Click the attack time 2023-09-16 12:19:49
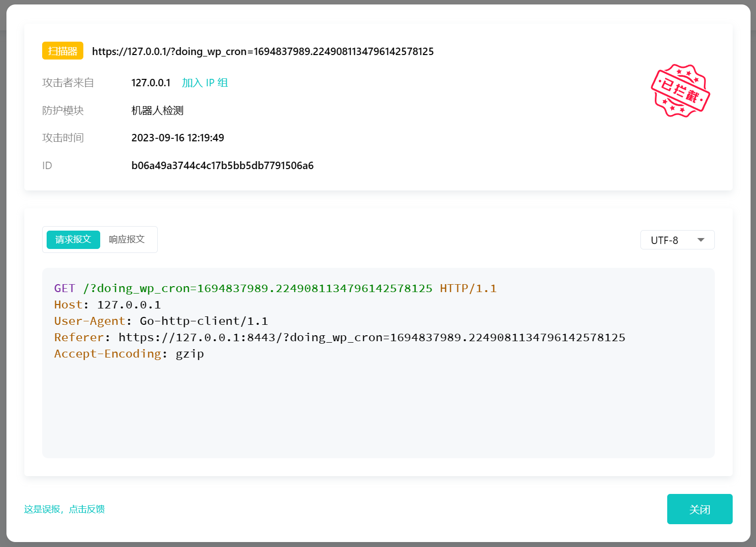This screenshot has width=756, height=547. click(x=178, y=137)
